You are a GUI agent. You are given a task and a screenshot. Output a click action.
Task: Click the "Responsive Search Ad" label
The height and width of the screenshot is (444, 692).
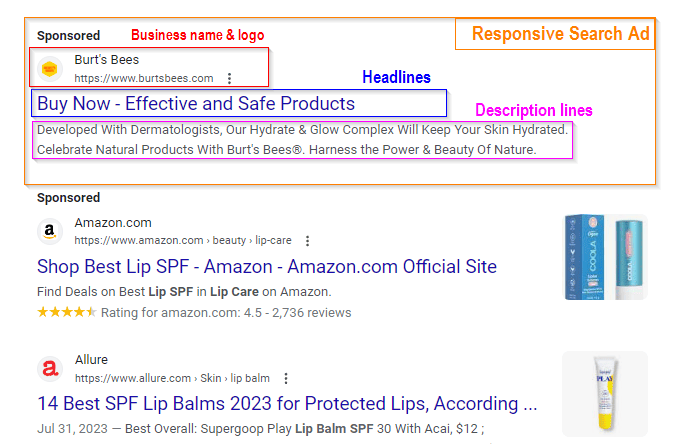click(x=560, y=34)
